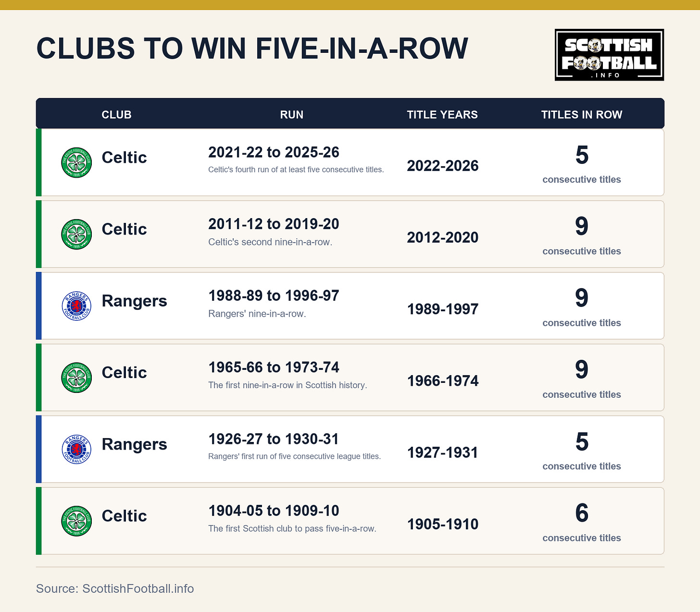The image size is (700, 612).
Task: Click Celtic crest in 1904-05 row
Action: [x=76, y=521]
